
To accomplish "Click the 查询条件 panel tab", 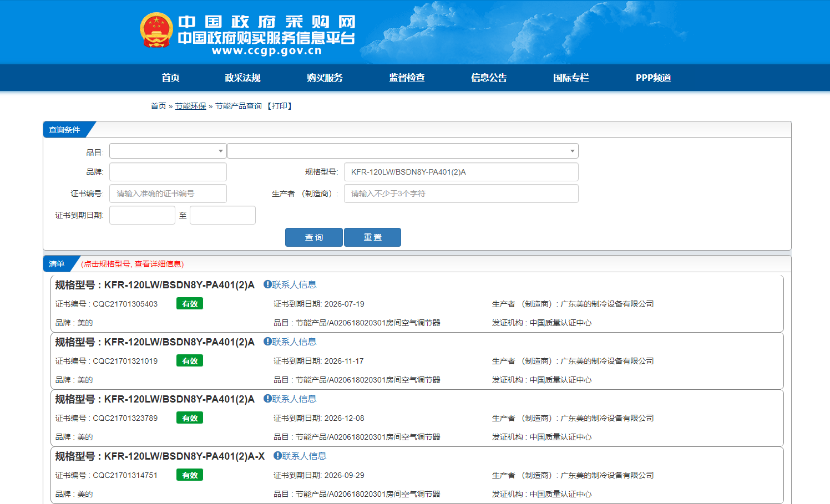I will (64, 130).
